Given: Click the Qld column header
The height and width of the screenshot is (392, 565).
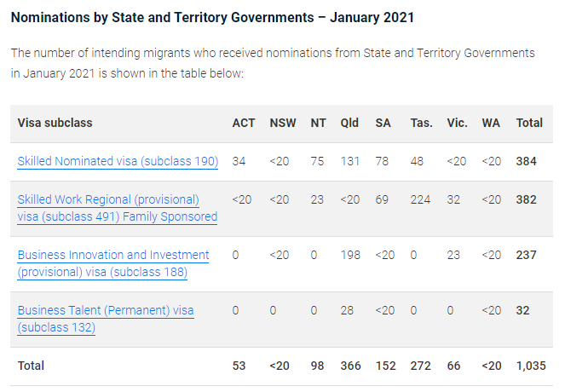Looking at the screenshot, I should tap(349, 123).
